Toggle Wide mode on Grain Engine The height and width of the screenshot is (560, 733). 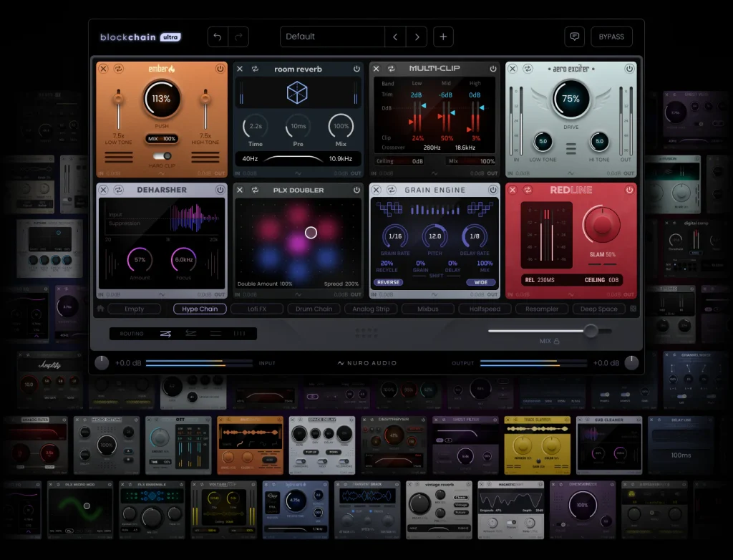pos(482,282)
